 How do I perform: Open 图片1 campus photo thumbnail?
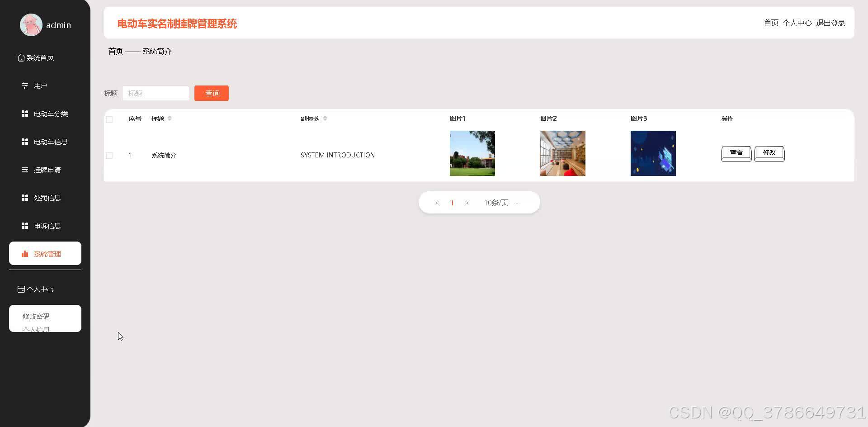click(472, 153)
